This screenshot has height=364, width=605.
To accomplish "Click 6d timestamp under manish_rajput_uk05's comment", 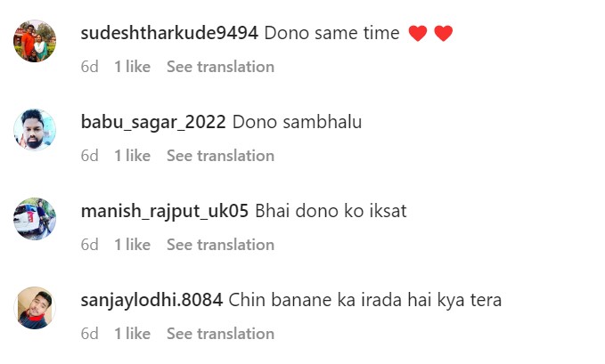I will (89, 245).
